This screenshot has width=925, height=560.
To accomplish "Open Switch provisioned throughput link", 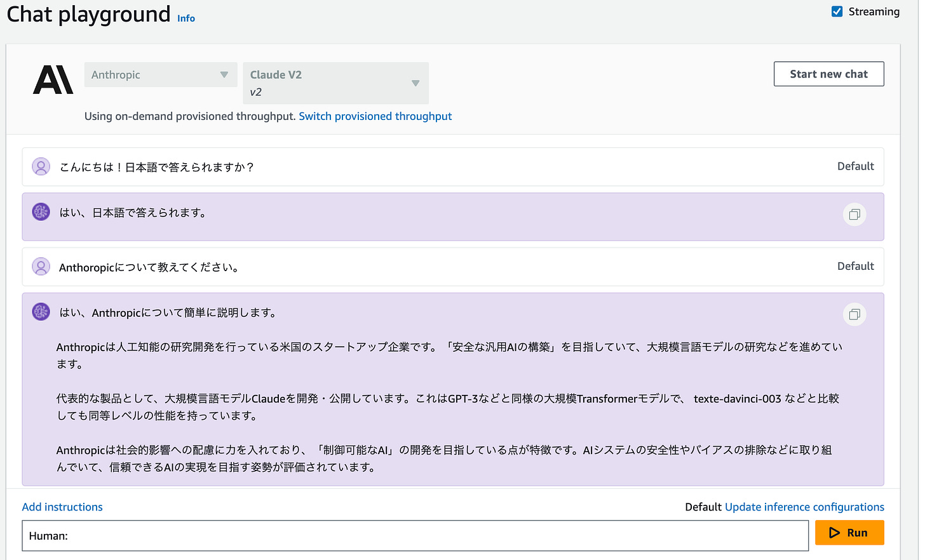I will (375, 116).
